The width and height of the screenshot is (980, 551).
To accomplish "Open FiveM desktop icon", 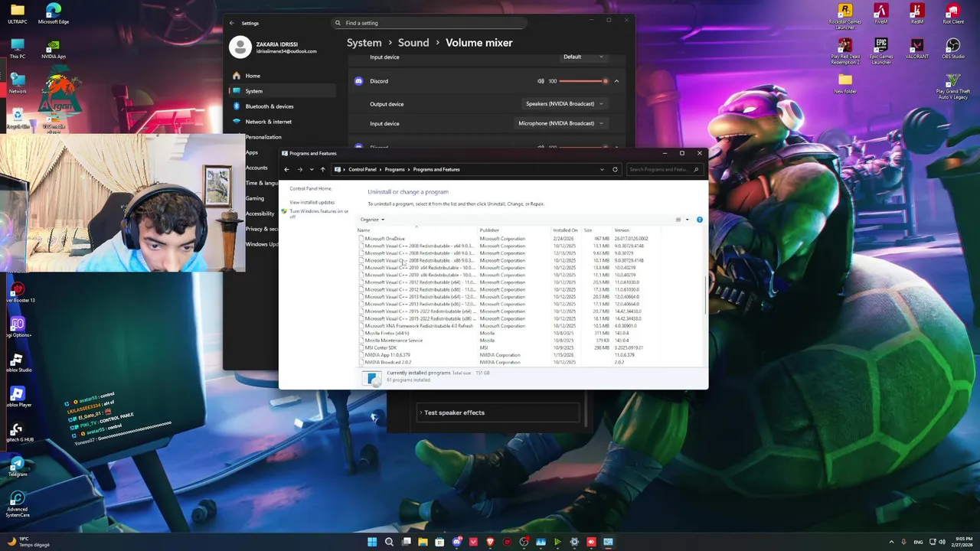I will (x=881, y=14).
